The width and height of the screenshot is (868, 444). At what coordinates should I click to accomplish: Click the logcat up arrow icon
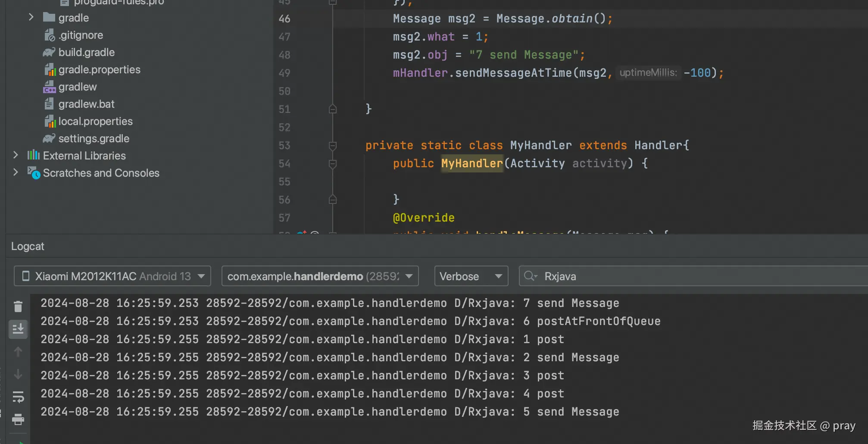click(x=18, y=352)
